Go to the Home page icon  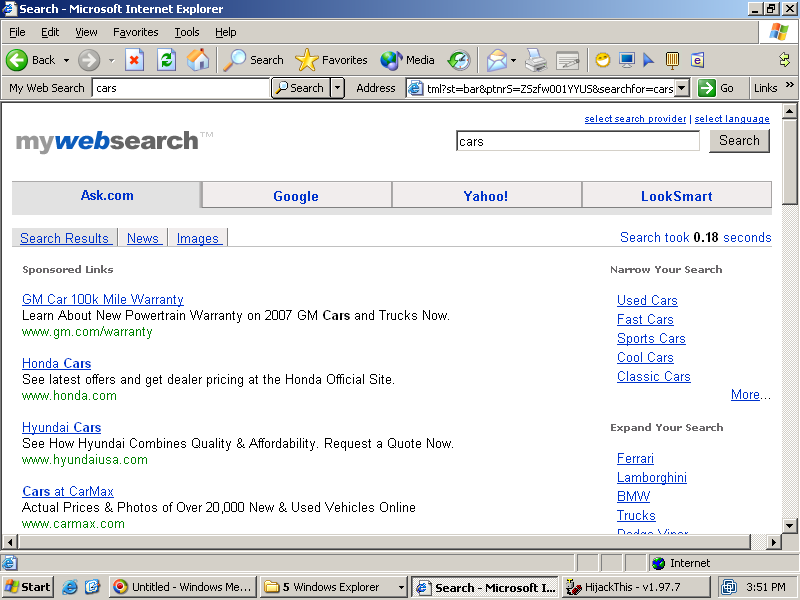[x=198, y=60]
